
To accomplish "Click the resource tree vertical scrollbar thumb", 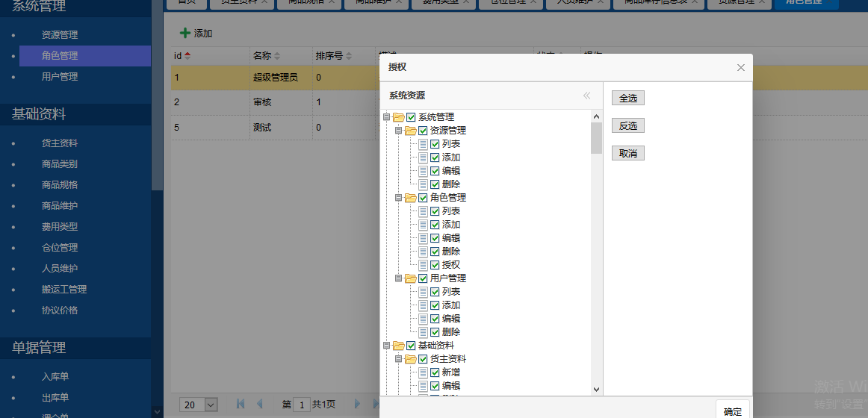I will pyautogui.click(x=596, y=138).
